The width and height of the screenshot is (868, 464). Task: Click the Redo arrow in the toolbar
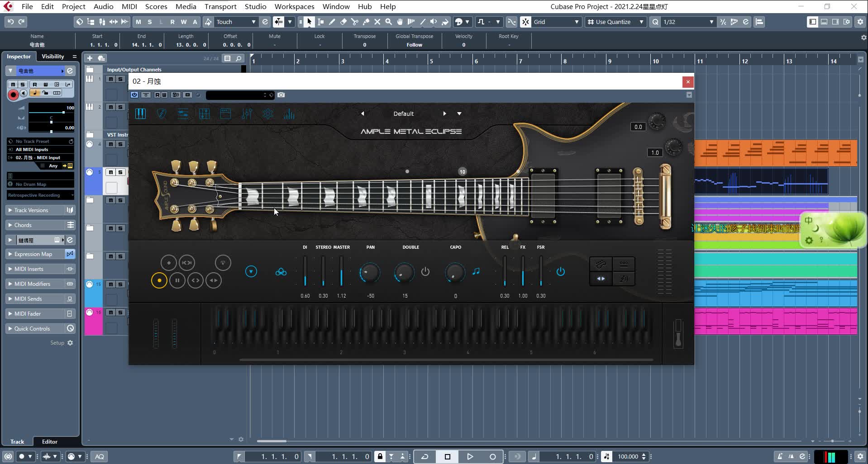click(x=22, y=22)
